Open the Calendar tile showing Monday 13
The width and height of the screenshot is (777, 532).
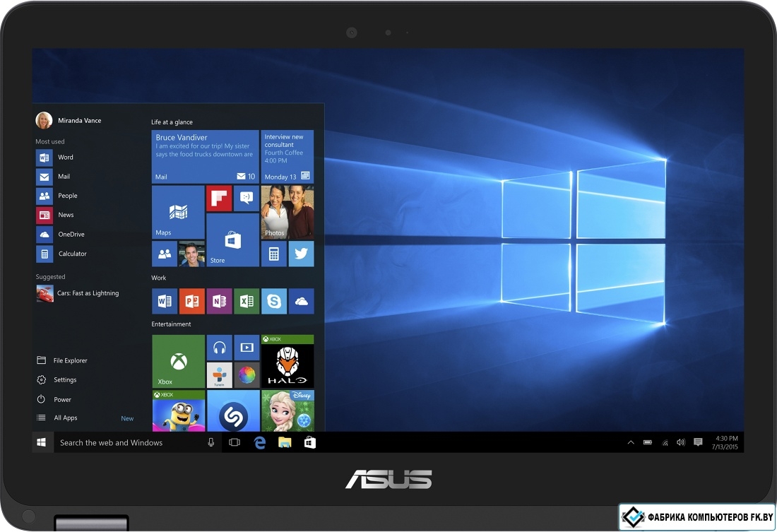click(x=287, y=157)
